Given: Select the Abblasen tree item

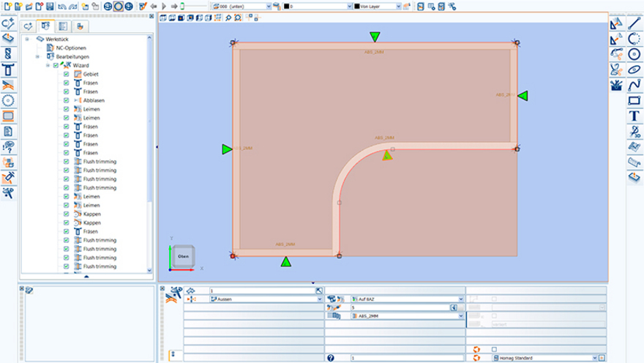Looking at the screenshot, I should (x=94, y=100).
